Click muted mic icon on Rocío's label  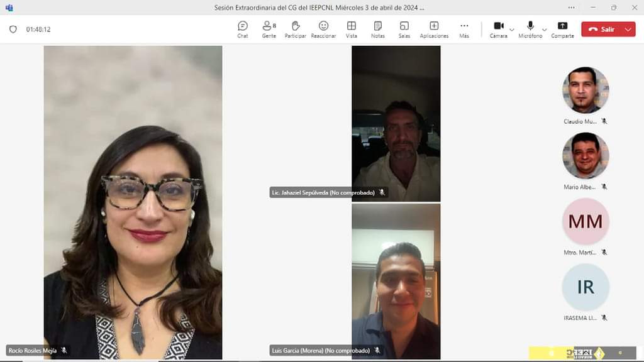(64, 351)
